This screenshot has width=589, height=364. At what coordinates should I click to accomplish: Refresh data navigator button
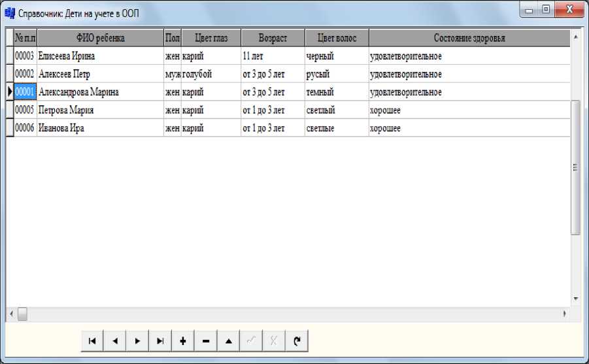coord(297,340)
